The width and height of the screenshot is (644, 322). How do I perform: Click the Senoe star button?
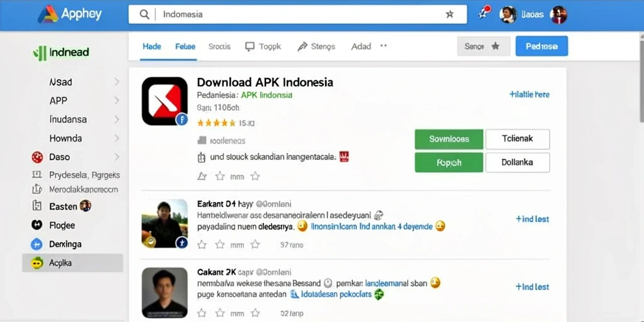pos(484,46)
